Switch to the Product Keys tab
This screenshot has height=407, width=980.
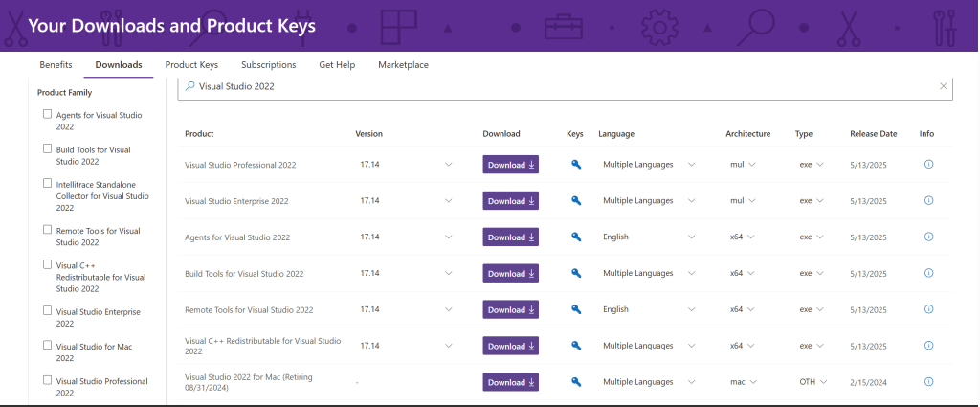coord(191,65)
